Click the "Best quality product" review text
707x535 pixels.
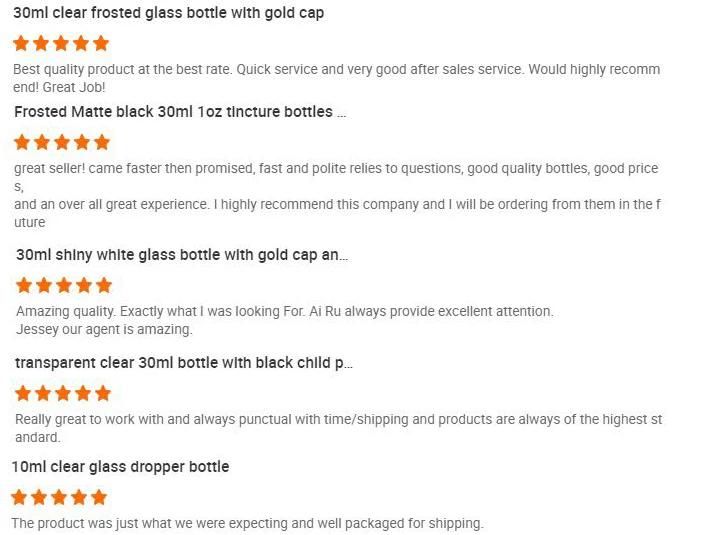click(x=336, y=70)
